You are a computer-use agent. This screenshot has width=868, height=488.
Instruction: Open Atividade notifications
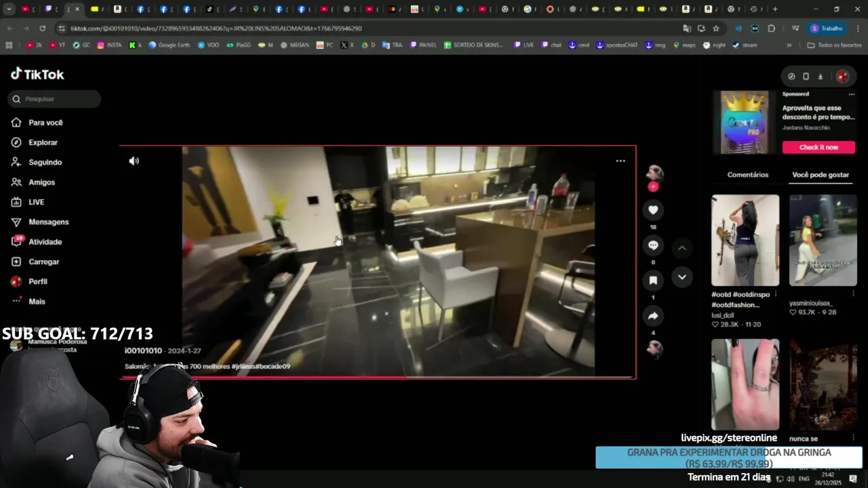(x=45, y=242)
